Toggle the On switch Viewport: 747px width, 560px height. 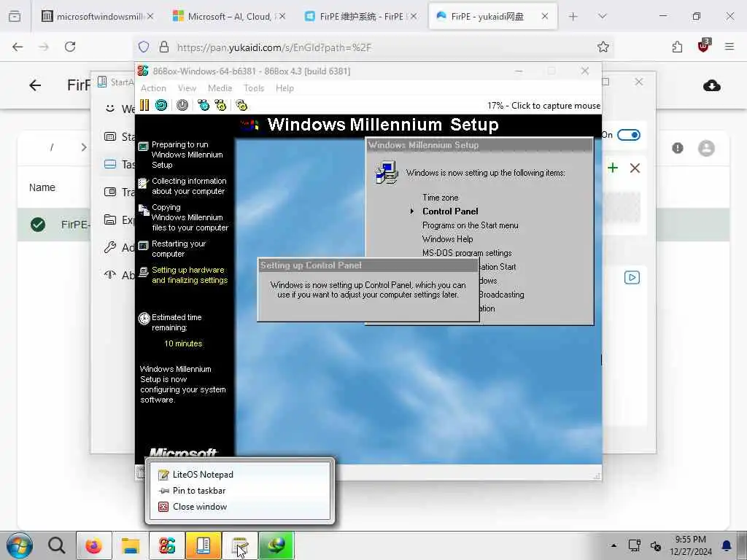tap(628, 135)
